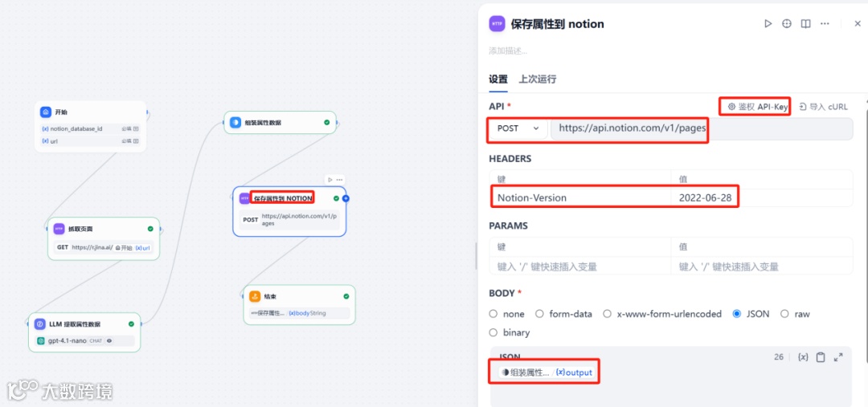Viewport: 868px width, 407px height.
Task: Click the green check status on 组装属性数据 node
Action: (326, 122)
